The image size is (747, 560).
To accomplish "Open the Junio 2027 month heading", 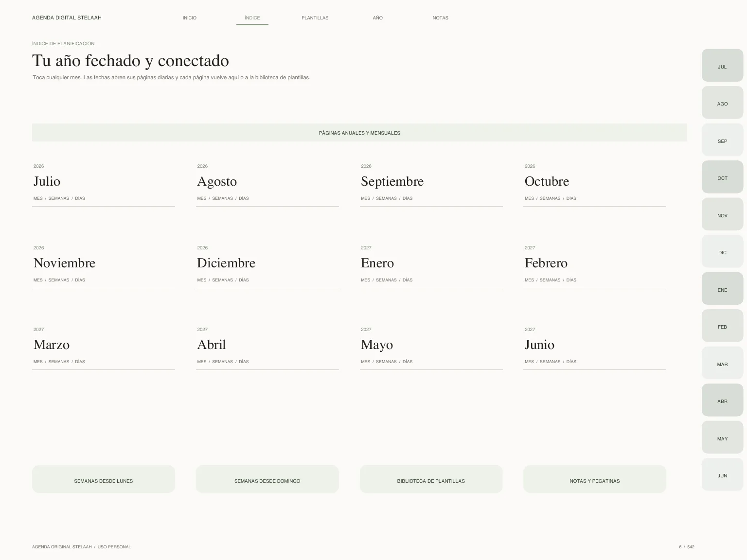I will click(x=539, y=345).
